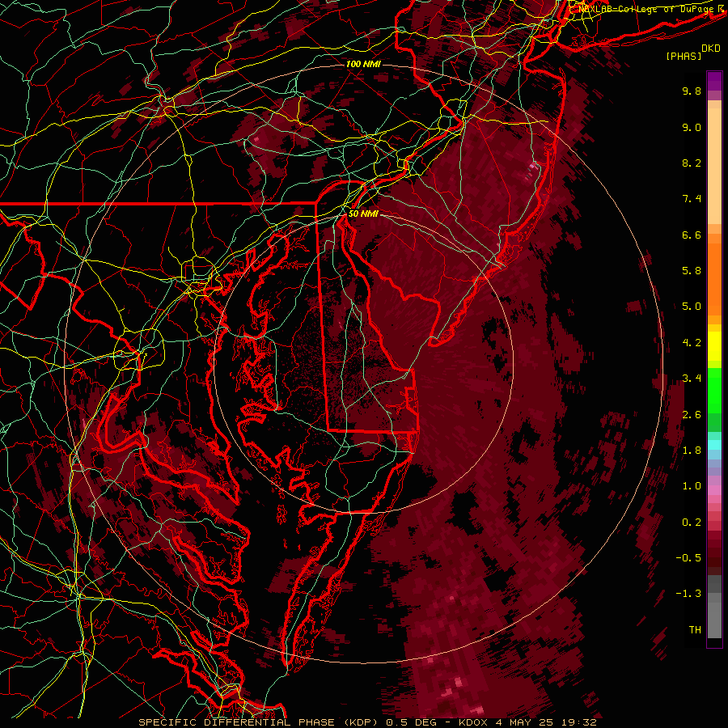728x728 pixels.
Task: Click the 3.4 value on the color scale
Action: pyautogui.click(x=692, y=379)
